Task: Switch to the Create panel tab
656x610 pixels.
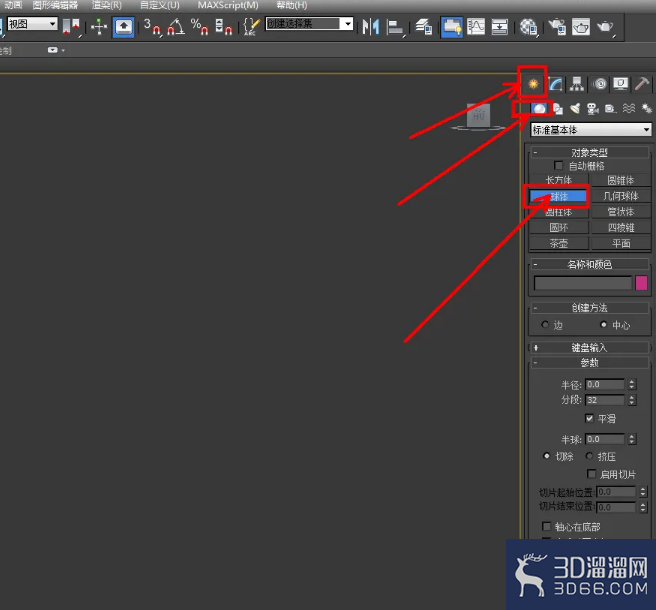Action: click(x=533, y=84)
